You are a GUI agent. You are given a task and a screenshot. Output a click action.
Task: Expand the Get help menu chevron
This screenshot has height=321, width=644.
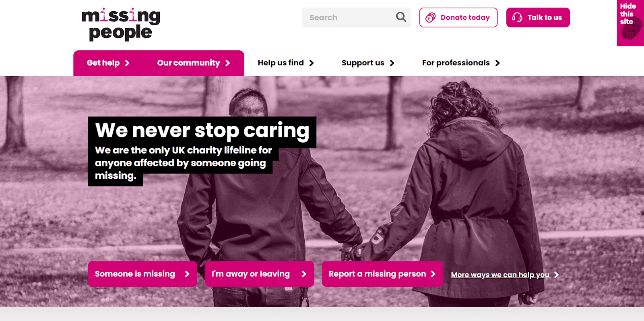click(127, 63)
